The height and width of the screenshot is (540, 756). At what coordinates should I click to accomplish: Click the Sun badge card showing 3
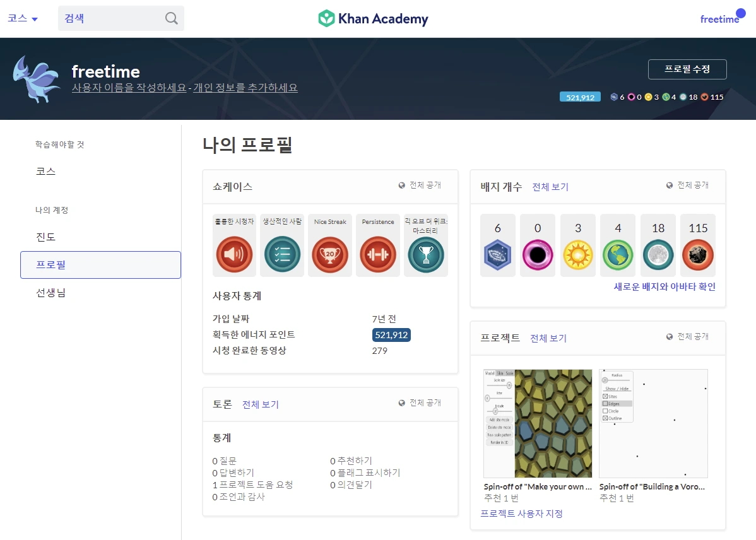578,245
